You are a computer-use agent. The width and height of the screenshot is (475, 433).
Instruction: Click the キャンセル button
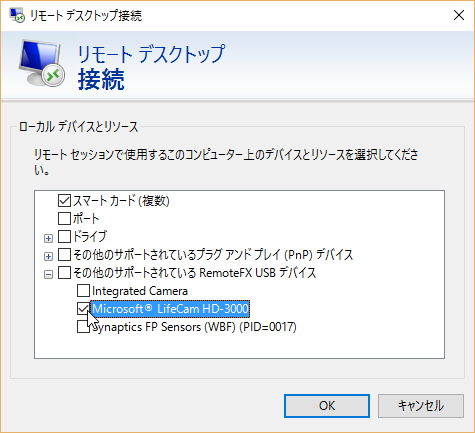pos(421,406)
